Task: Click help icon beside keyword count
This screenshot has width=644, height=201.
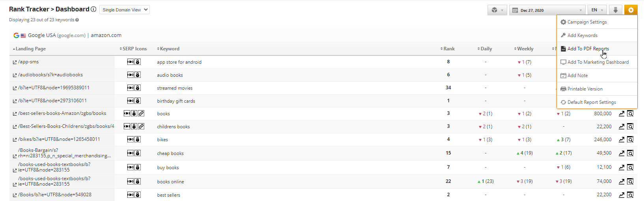Action: (77, 20)
